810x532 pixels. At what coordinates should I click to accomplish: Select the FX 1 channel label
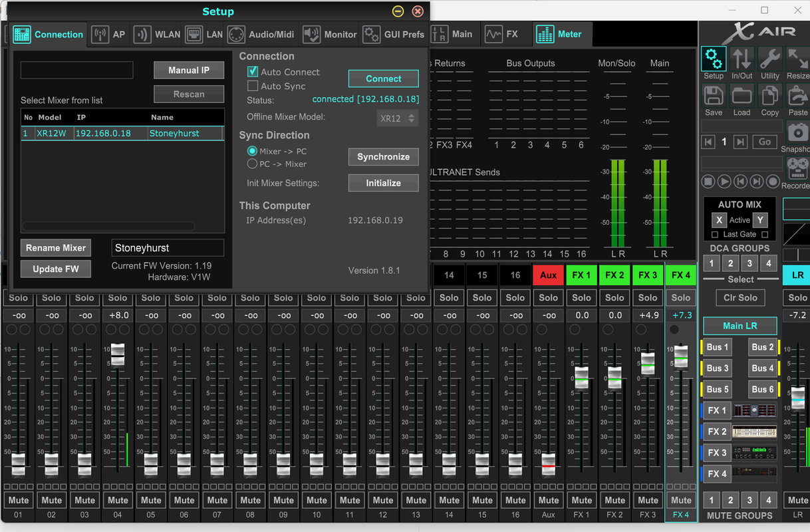click(582, 275)
